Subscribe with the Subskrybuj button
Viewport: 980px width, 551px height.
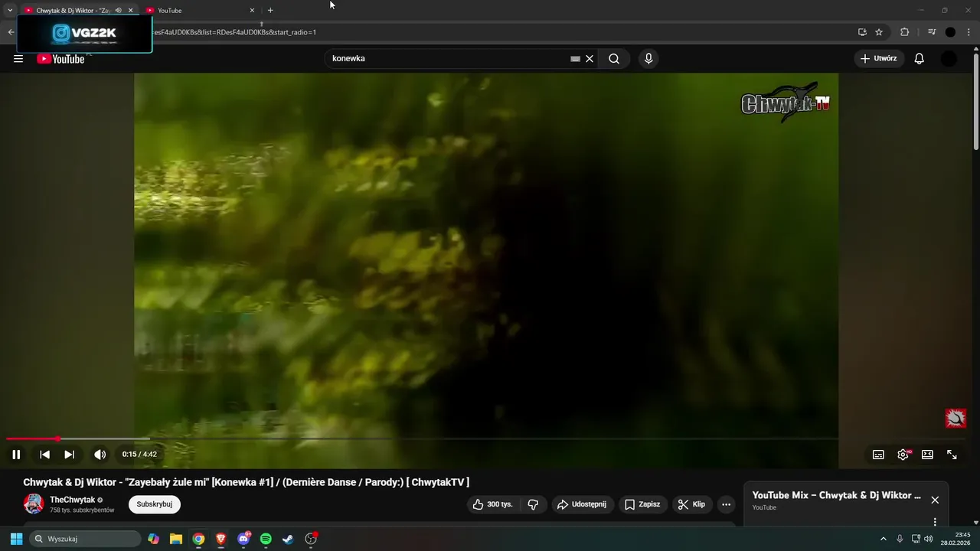pos(155,504)
